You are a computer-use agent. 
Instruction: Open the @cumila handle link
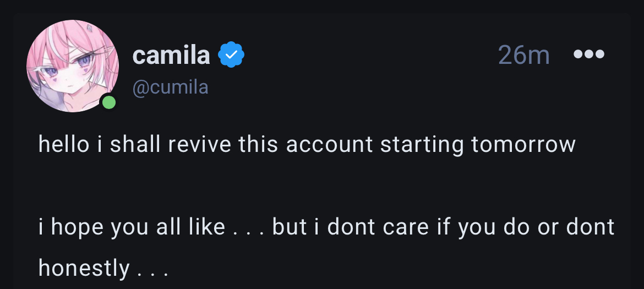(x=170, y=88)
